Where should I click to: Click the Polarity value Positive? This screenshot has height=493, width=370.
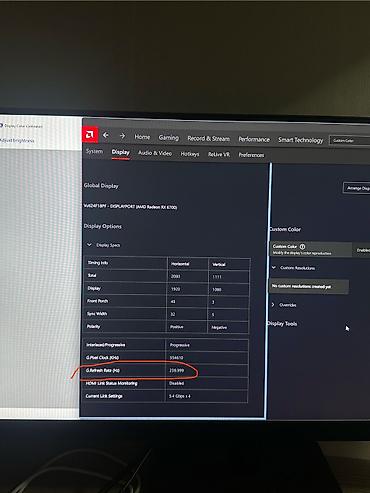pos(177,327)
